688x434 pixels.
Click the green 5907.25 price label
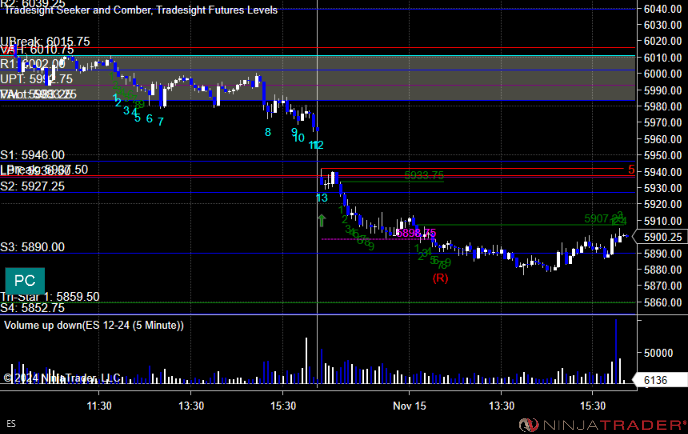click(603, 219)
